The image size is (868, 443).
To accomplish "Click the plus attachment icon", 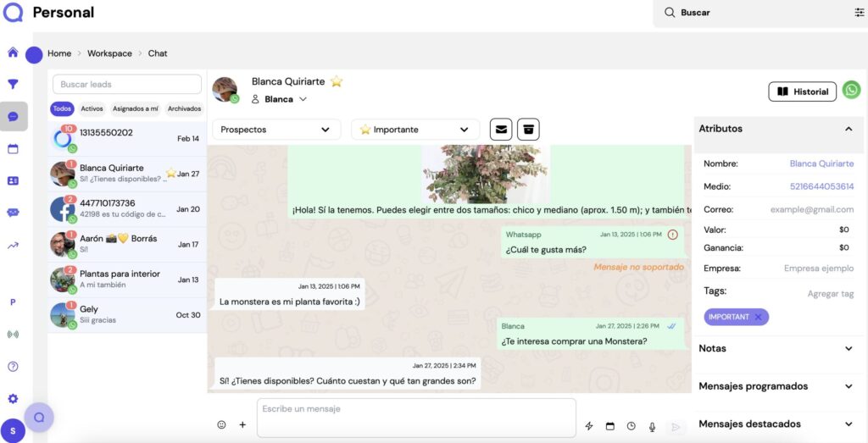I will click(242, 424).
